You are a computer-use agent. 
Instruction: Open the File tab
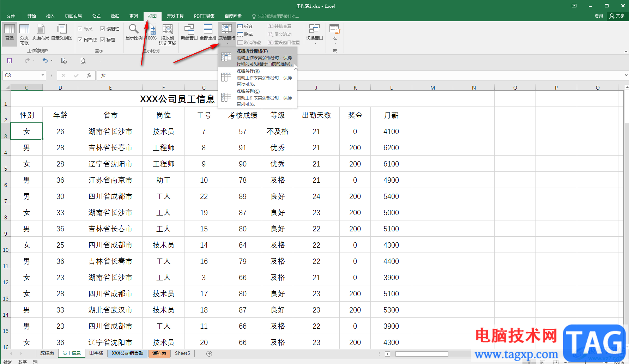click(x=11, y=16)
